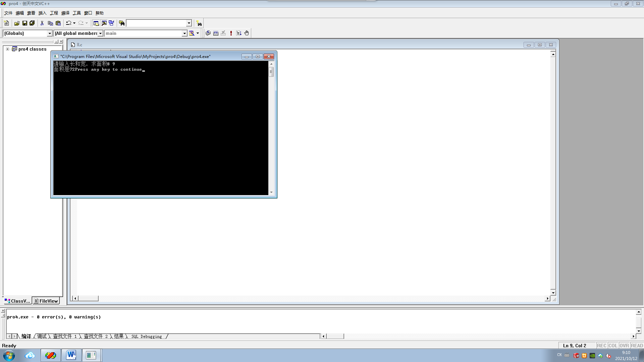Click the console window vertical scrollbar thumb
The image size is (644, 362).
[271, 72]
